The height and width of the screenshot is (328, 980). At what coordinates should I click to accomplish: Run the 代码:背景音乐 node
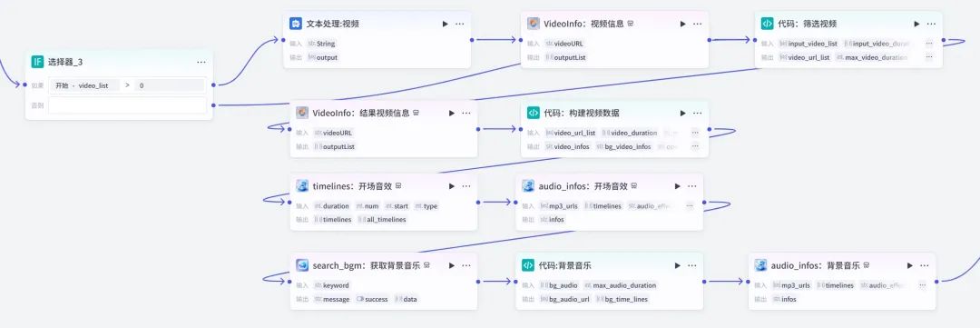677,265
